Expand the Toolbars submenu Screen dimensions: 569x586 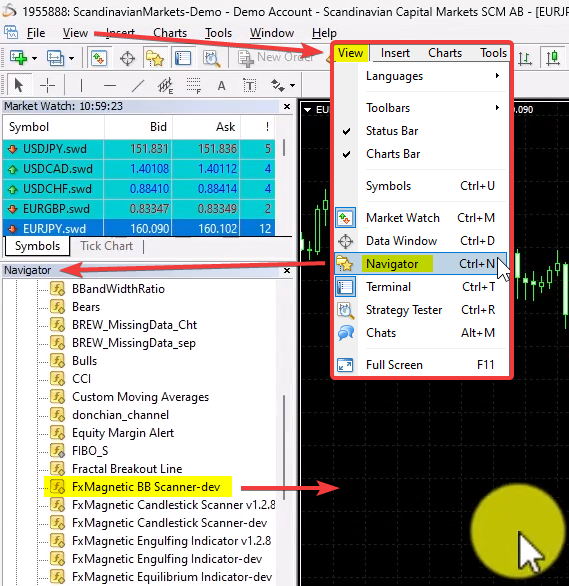point(421,108)
